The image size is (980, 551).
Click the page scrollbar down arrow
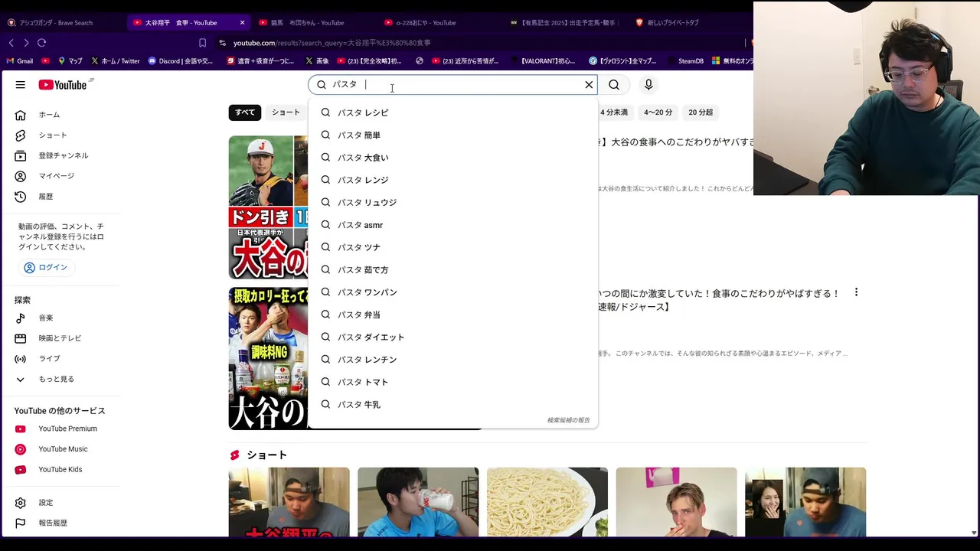974,533
